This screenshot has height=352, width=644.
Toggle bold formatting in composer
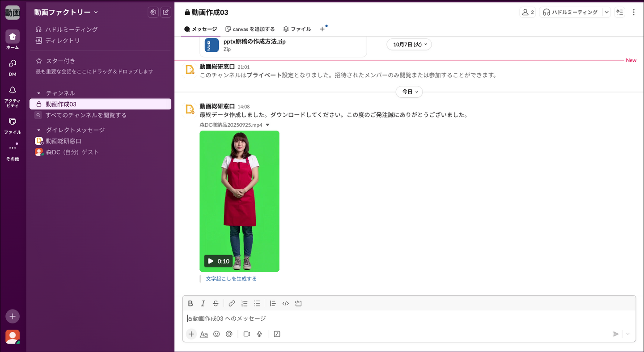pos(191,303)
